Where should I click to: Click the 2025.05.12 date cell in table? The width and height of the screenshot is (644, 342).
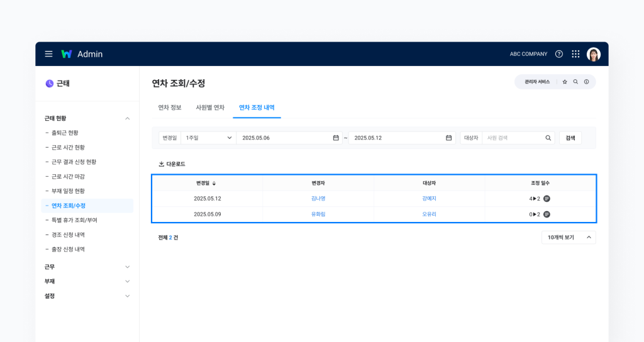208,198
